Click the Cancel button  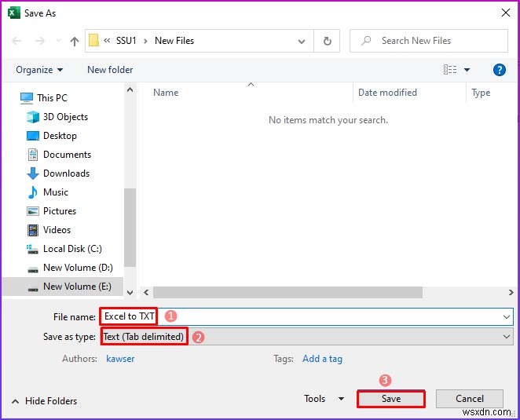[470, 399]
